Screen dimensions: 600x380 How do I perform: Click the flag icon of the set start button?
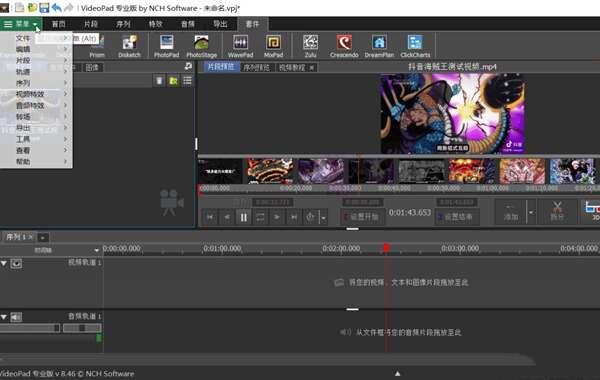click(346, 217)
